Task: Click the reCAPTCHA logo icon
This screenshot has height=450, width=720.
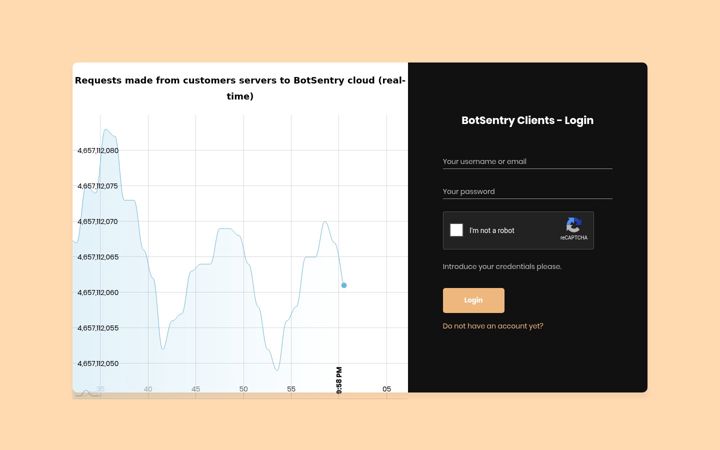Action: [x=574, y=225]
